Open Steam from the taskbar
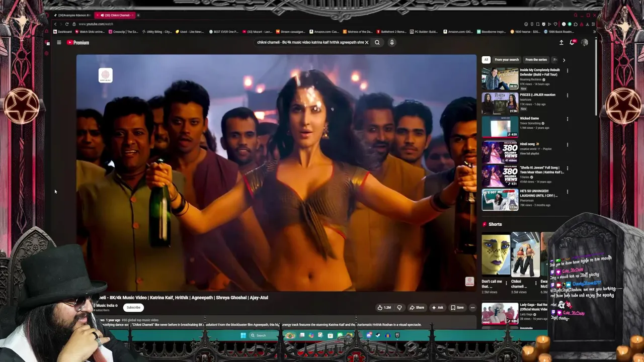Image resolution: width=644 pixels, height=362 pixels. pyautogui.click(x=378, y=335)
